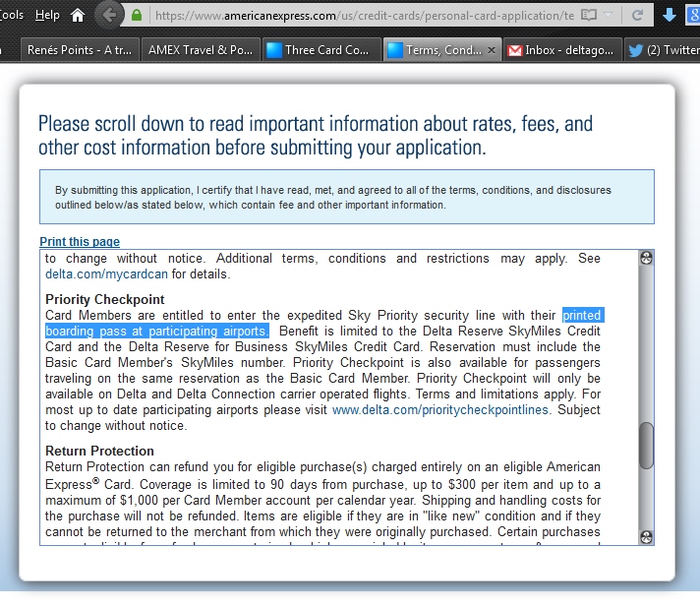This screenshot has width=700, height=607.
Task: Click the Google search icon at the toolbar edge
Action: point(694,16)
